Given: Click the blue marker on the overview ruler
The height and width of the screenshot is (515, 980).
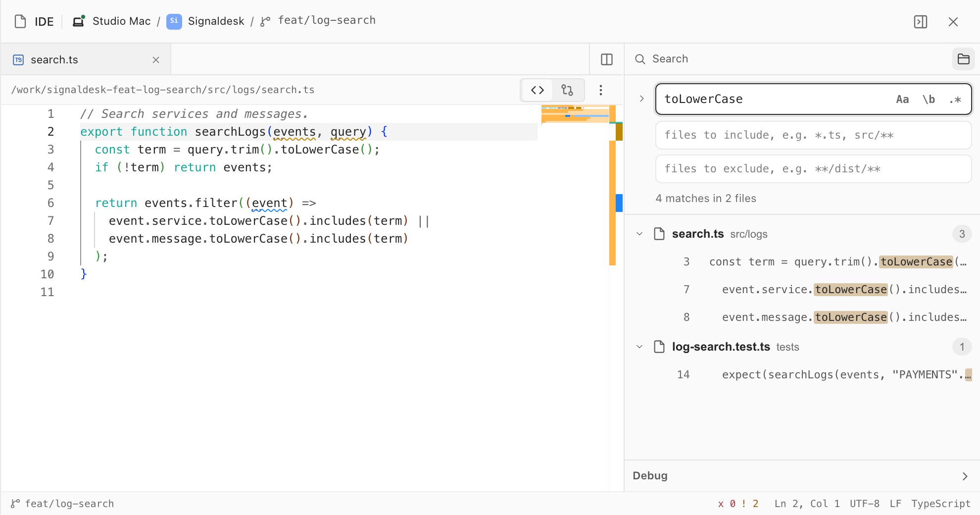Looking at the screenshot, I should (619, 203).
